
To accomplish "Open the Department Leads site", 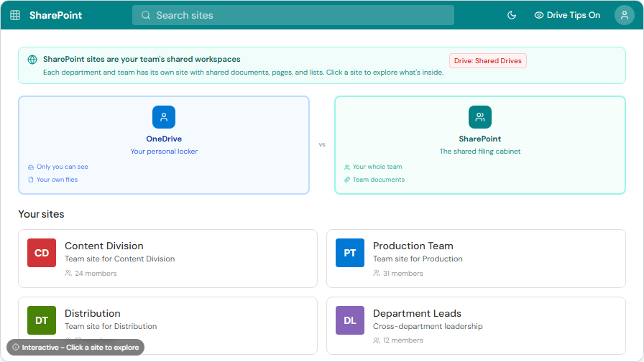I will (x=476, y=325).
